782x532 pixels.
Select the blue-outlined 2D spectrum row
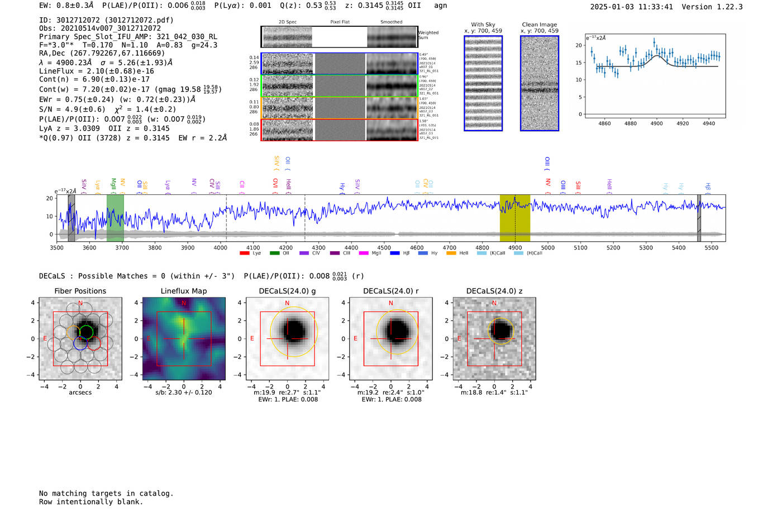coord(339,64)
